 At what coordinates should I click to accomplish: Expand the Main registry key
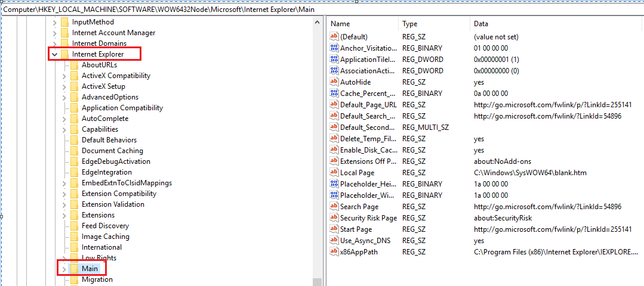64,269
